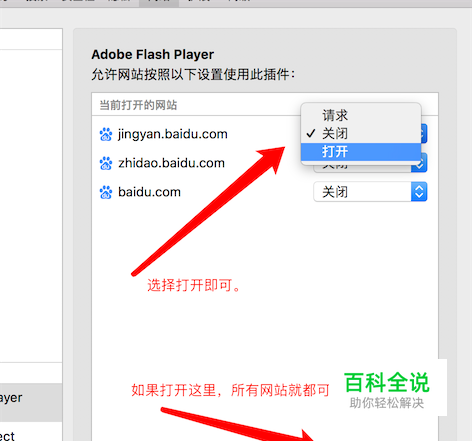Click blue stepper arrows on baidu.com dropdown
The height and width of the screenshot is (441, 472).
point(419,192)
